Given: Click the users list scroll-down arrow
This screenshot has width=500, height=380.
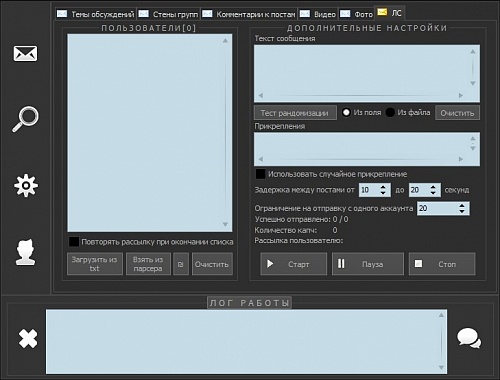Looking at the screenshot, I should [225, 224].
